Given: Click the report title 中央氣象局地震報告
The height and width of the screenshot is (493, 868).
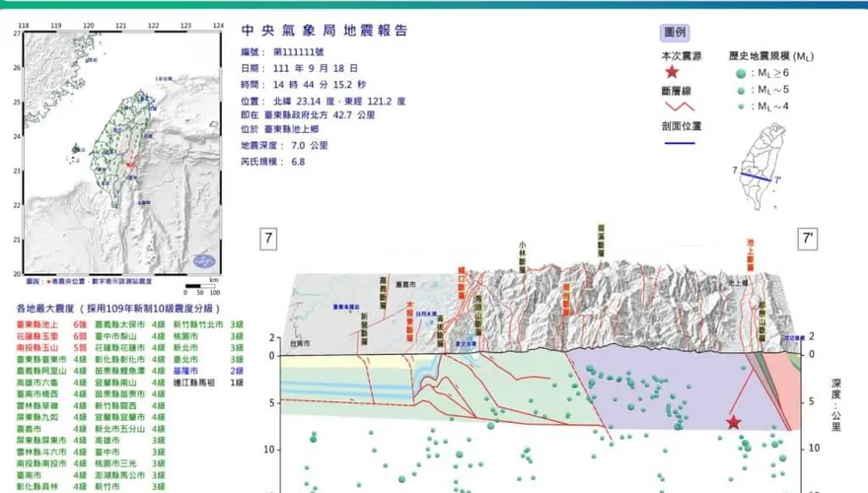Looking at the screenshot, I should [x=325, y=31].
